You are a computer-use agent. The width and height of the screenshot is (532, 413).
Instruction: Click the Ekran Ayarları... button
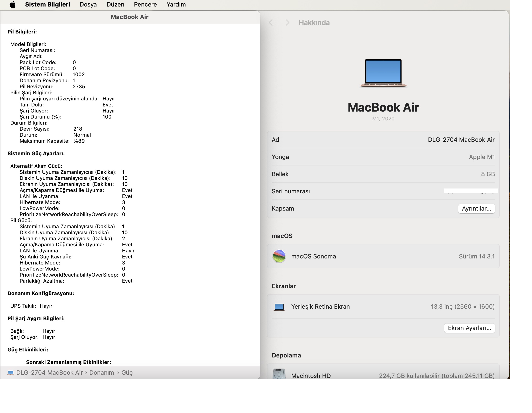pyautogui.click(x=469, y=328)
